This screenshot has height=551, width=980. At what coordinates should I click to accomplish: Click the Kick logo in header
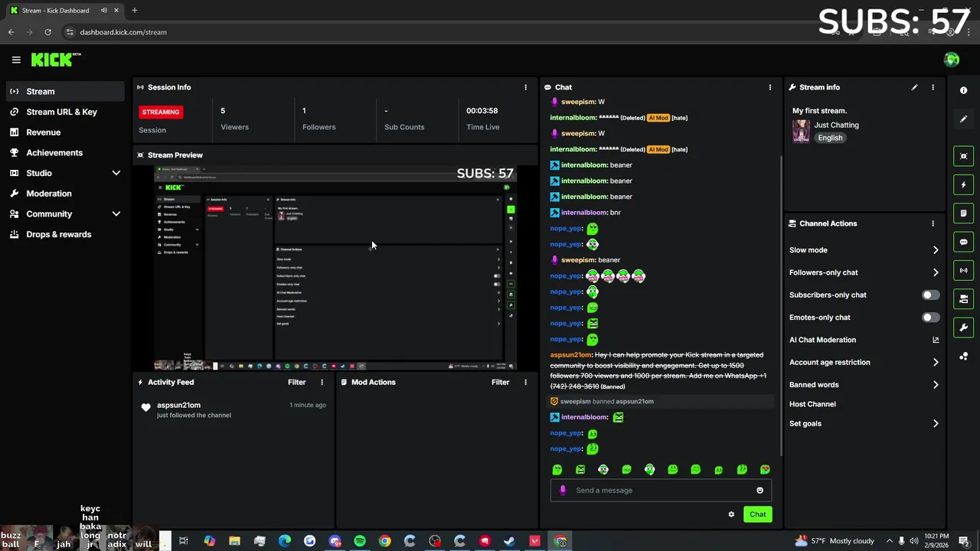pyautogui.click(x=56, y=60)
